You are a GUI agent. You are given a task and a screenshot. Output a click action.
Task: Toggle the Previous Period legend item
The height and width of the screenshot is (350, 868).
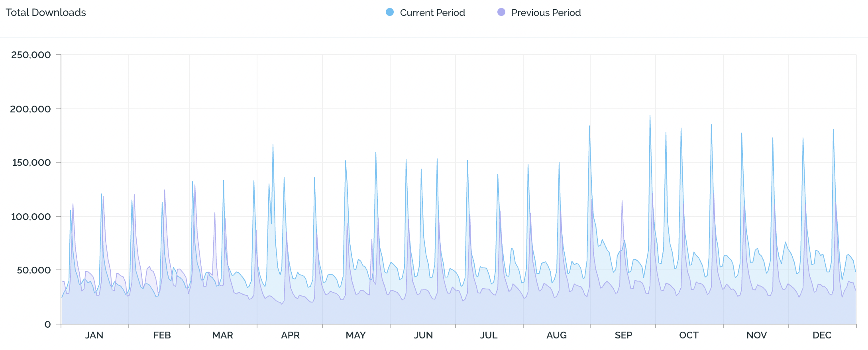click(539, 13)
